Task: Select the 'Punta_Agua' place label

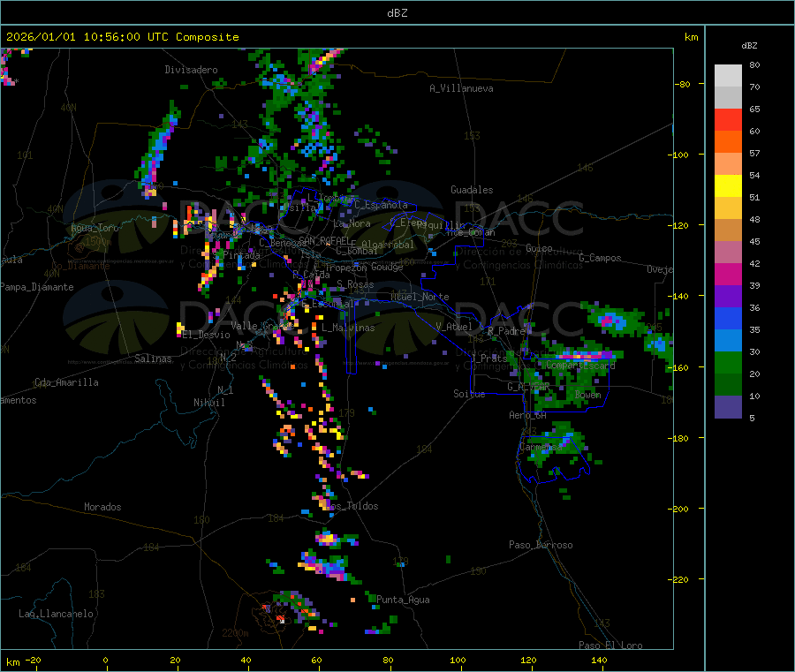Action: pos(403,600)
